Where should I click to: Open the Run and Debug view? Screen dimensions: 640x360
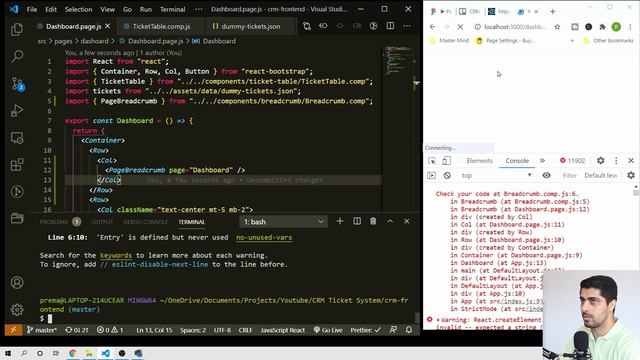(17, 111)
